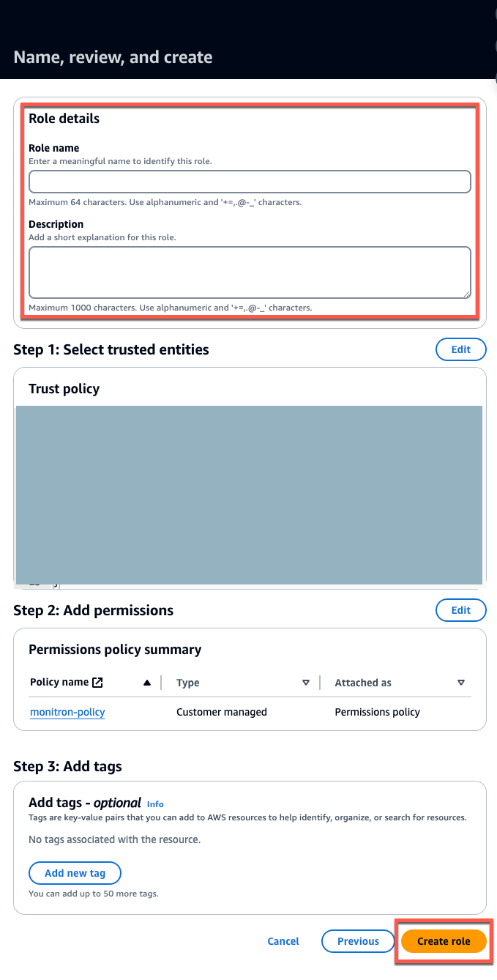The height and width of the screenshot is (980, 497).
Task: Select the Trust policy JSON viewer
Action: point(249,494)
